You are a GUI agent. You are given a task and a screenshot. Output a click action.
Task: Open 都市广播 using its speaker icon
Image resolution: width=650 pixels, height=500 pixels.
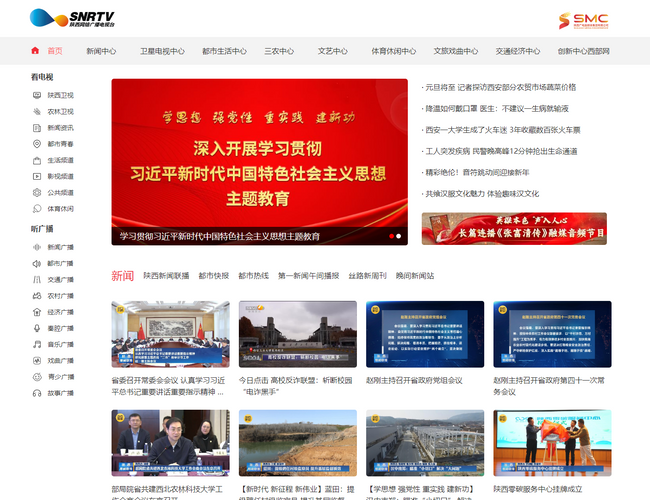tap(37, 264)
